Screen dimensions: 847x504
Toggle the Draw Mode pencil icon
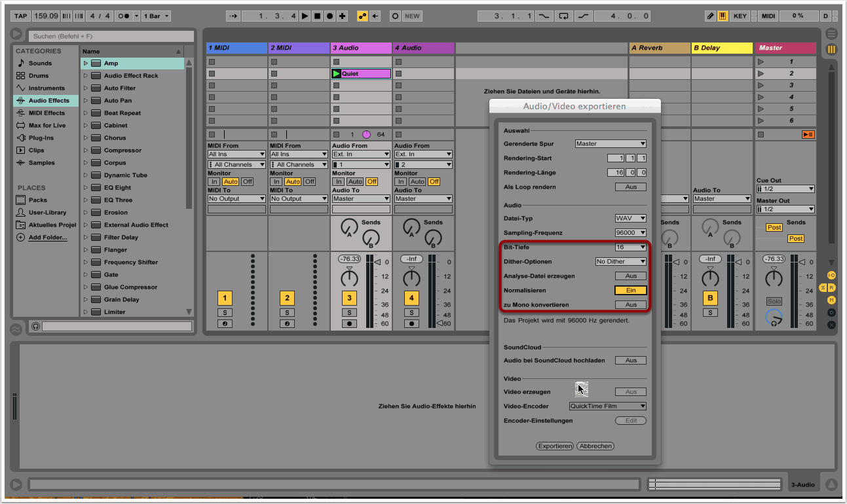[711, 16]
